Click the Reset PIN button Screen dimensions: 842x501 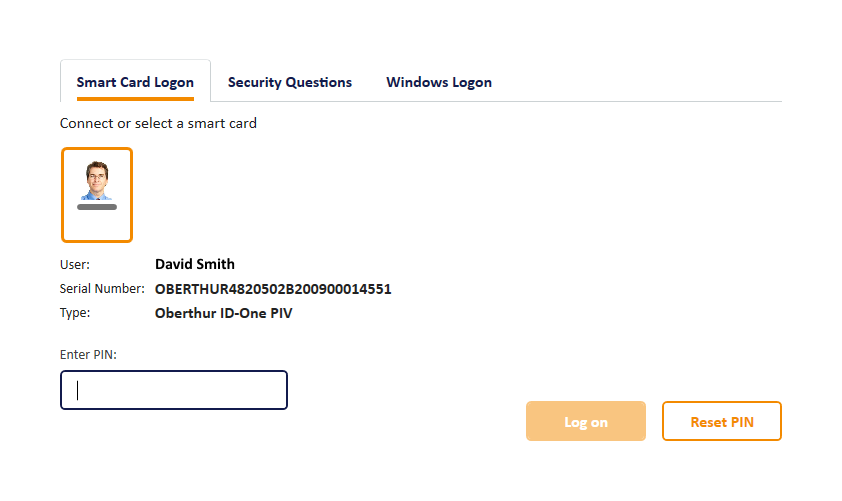coord(721,422)
